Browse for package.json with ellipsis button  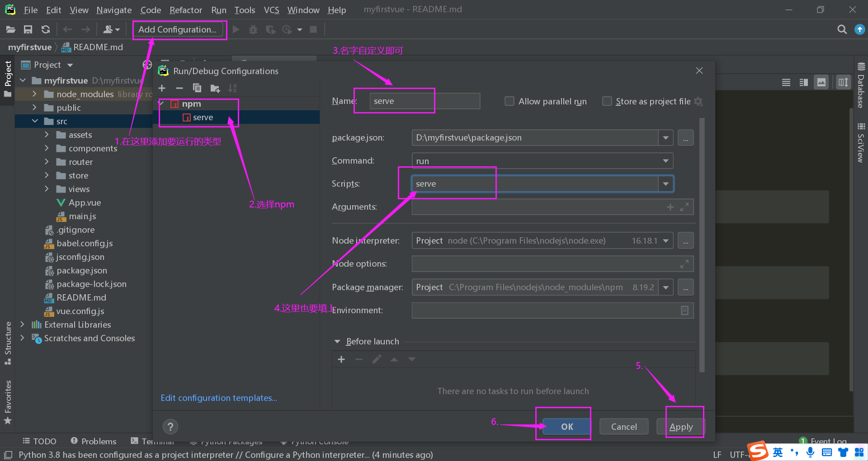[x=686, y=138]
